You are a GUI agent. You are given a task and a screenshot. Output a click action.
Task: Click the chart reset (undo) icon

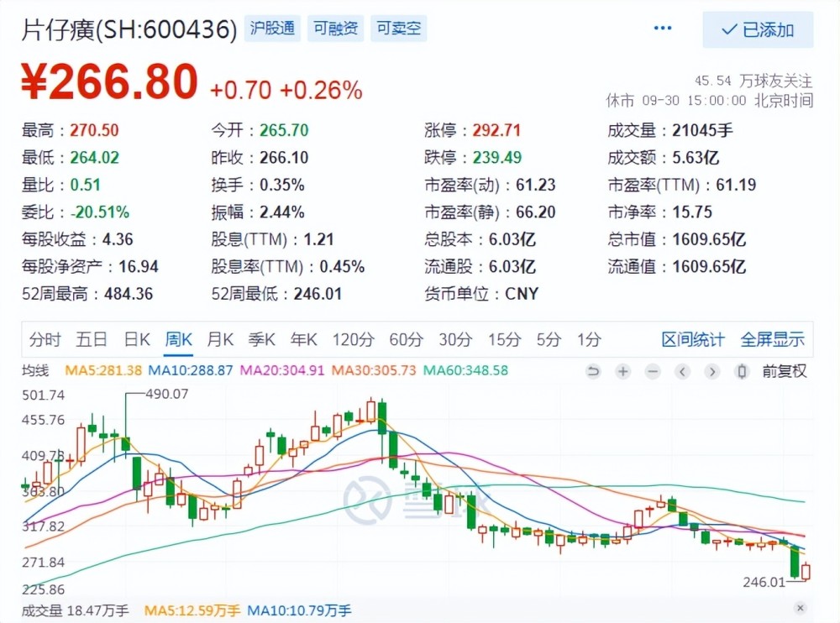tap(594, 371)
